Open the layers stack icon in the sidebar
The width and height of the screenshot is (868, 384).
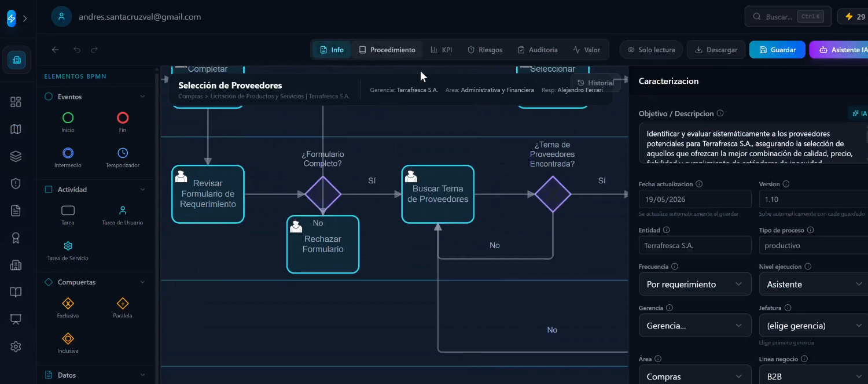pos(16,156)
